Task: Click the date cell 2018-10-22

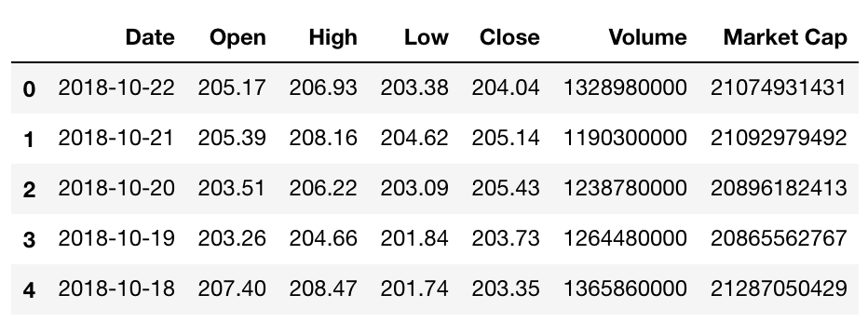Action: click(x=116, y=87)
